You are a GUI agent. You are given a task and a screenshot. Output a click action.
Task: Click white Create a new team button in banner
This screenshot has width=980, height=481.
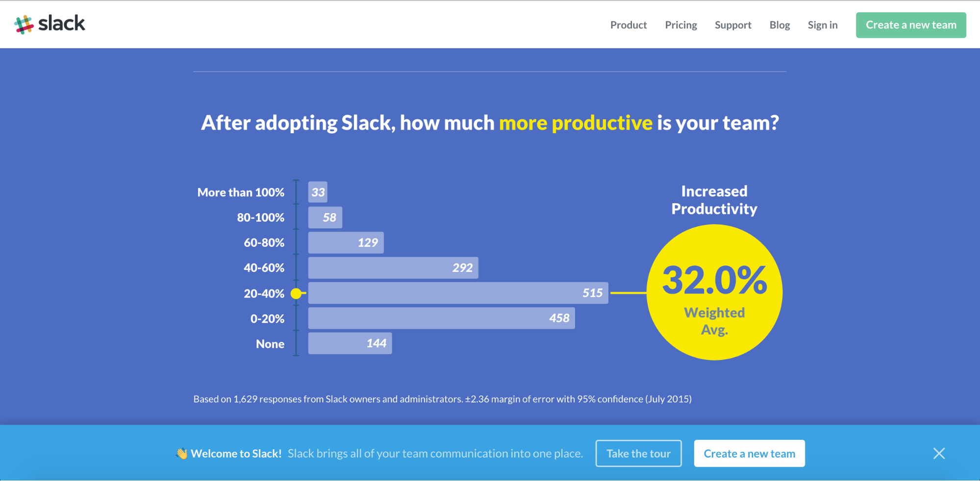(x=749, y=454)
